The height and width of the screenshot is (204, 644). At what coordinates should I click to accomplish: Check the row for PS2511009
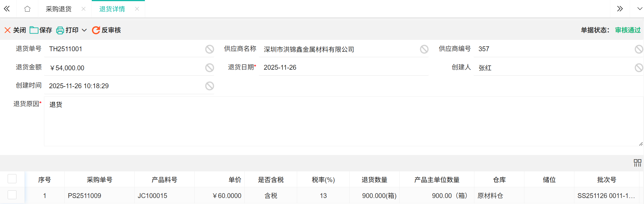[x=12, y=195]
